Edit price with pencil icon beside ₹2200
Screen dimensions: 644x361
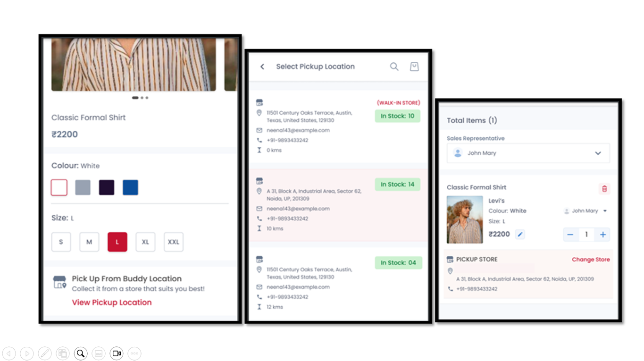[520, 234]
